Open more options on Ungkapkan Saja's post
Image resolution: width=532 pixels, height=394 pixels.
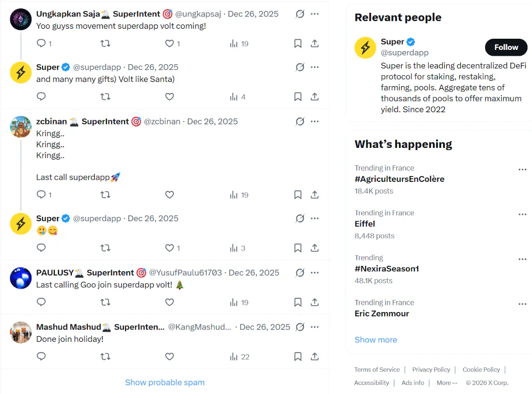point(315,14)
